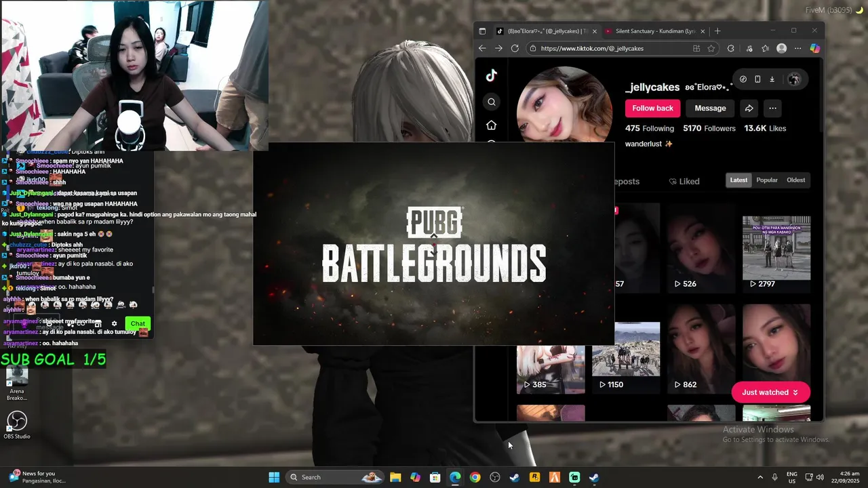This screenshot has width=868, height=488.
Task: Open the Edge extensions puzzle icon
Action: pos(730,48)
